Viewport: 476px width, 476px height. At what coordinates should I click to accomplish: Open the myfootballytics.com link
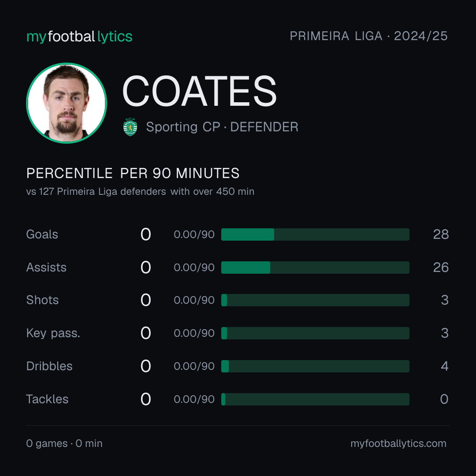(398, 443)
